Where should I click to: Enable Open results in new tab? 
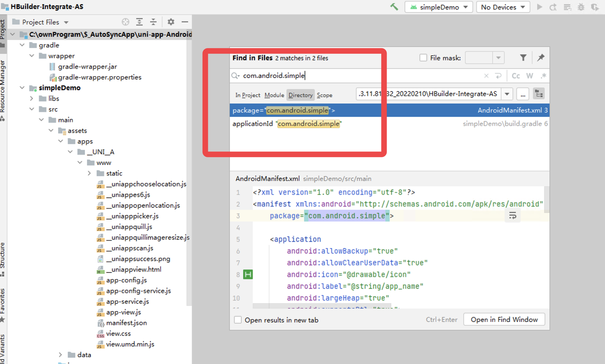[x=238, y=320]
